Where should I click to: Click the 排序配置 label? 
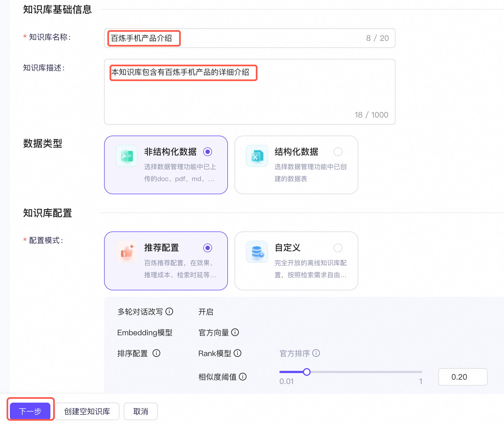tap(133, 353)
